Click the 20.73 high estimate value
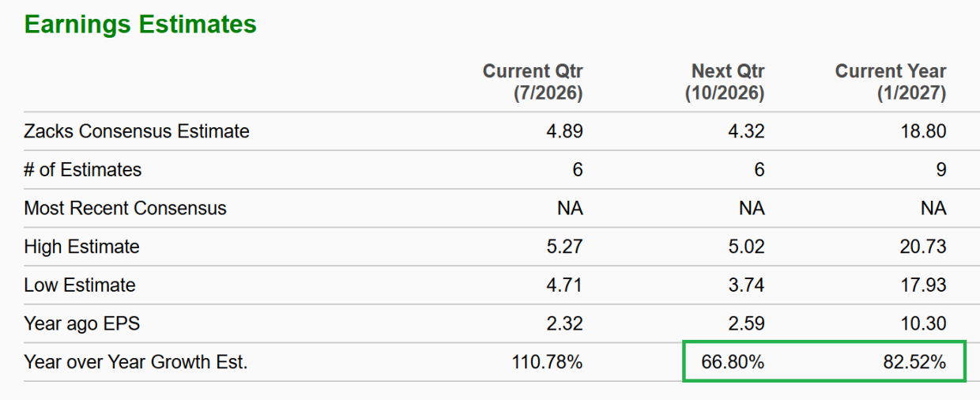 pyautogui.click(x=923, y=247)
